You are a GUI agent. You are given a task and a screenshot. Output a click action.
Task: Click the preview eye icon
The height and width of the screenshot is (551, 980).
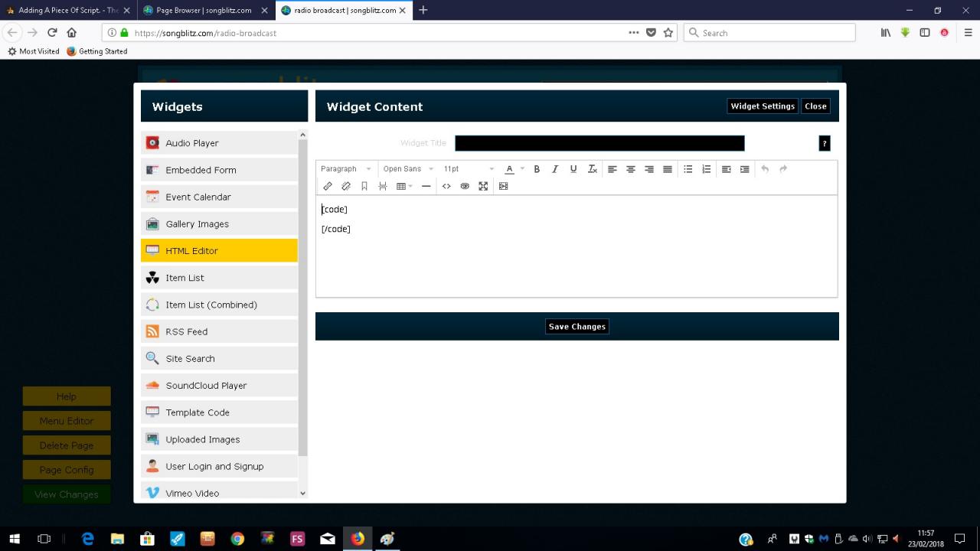point(465,186)
